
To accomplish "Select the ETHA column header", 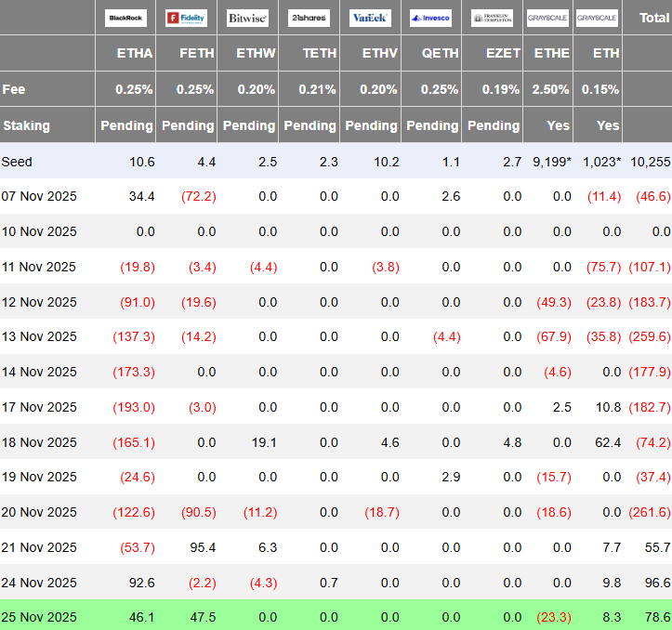I will 135,54.
